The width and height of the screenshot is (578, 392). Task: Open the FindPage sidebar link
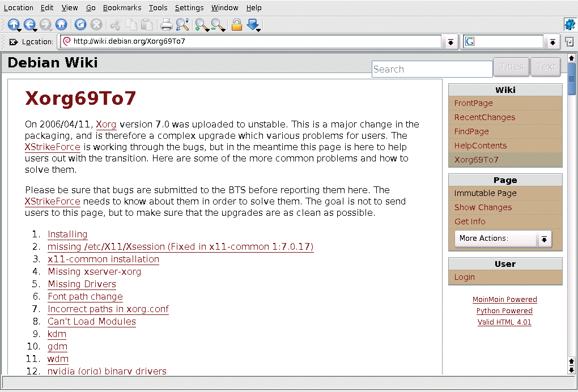[x=471, y=131]
